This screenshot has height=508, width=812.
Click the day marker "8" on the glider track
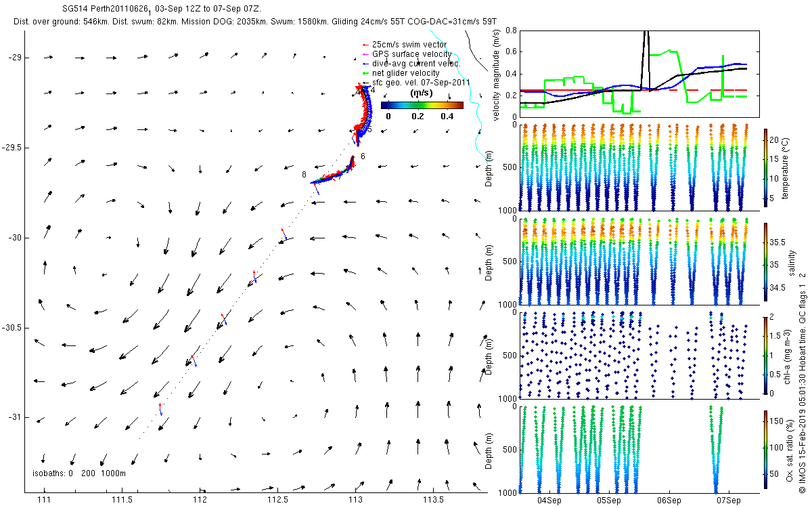coord(305,175)
